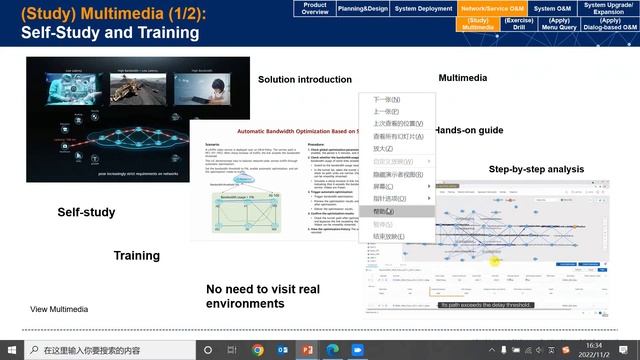
Task: Open the clock showing 16:34
Action: click(x=594, y=350)
